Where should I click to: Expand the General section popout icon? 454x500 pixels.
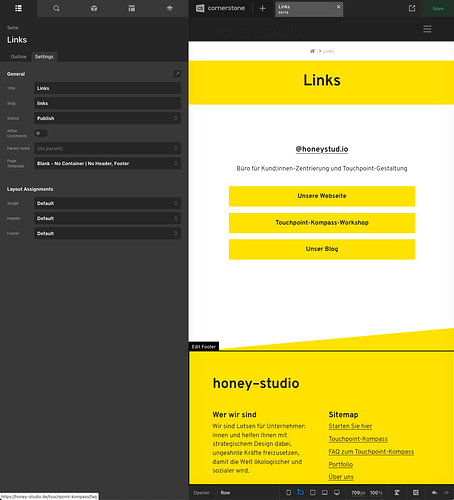point(177,74)
